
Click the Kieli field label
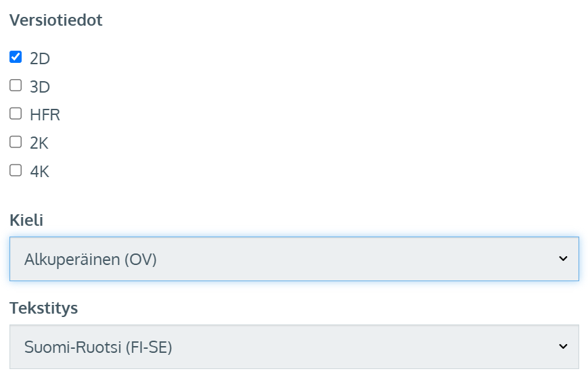click(26, 220)
